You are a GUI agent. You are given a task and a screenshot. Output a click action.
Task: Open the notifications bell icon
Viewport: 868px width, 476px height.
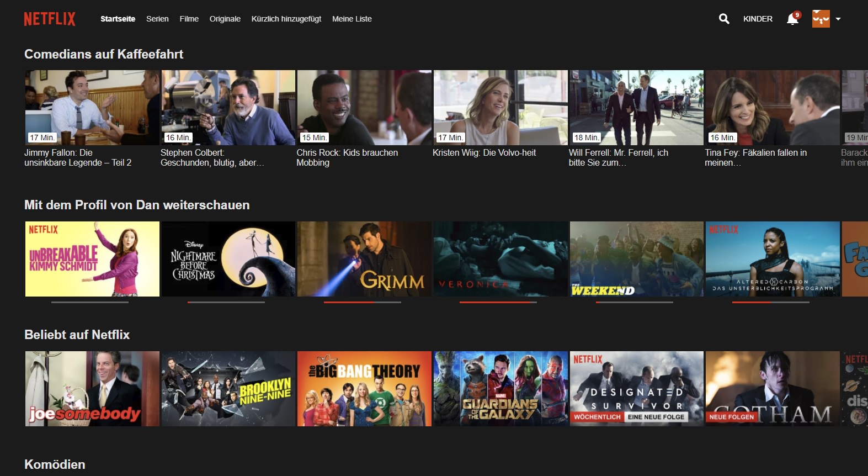pyautogui.click(x=792, y=19)
